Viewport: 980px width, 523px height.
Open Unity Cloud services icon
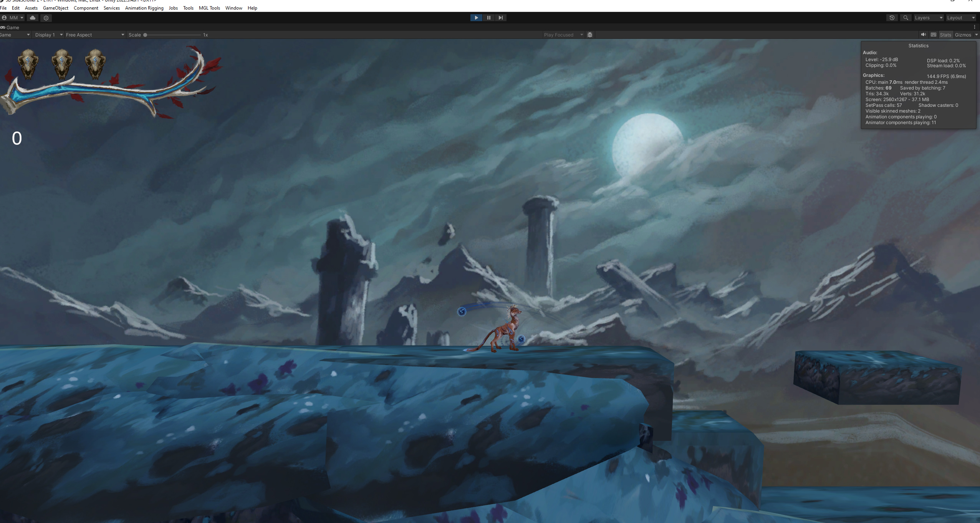[x=33, y=18]
